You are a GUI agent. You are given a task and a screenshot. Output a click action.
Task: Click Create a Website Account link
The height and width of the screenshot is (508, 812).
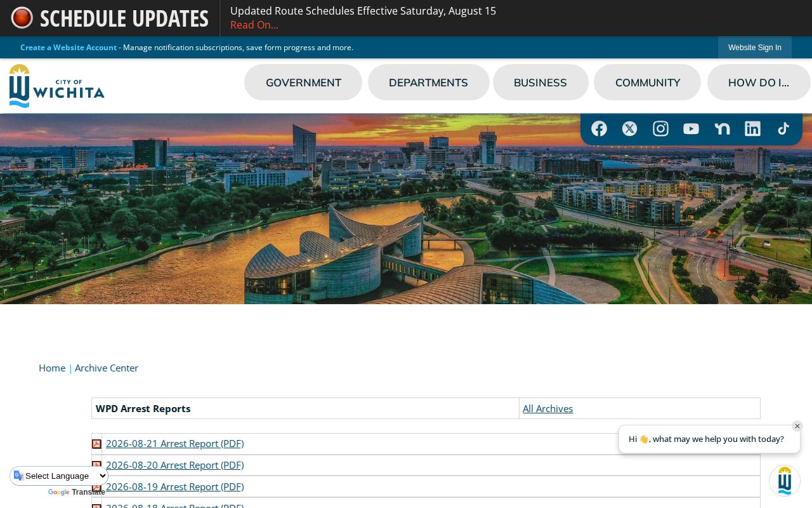[69, 48]
